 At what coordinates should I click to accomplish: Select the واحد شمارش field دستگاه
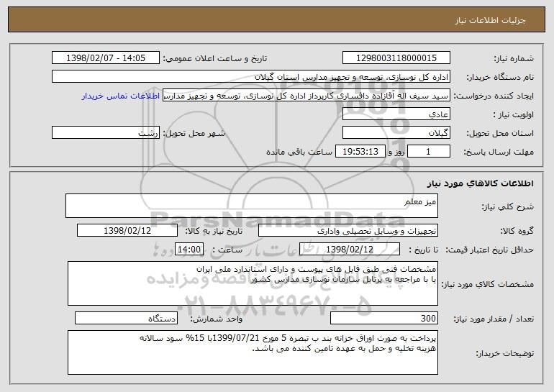126,318
